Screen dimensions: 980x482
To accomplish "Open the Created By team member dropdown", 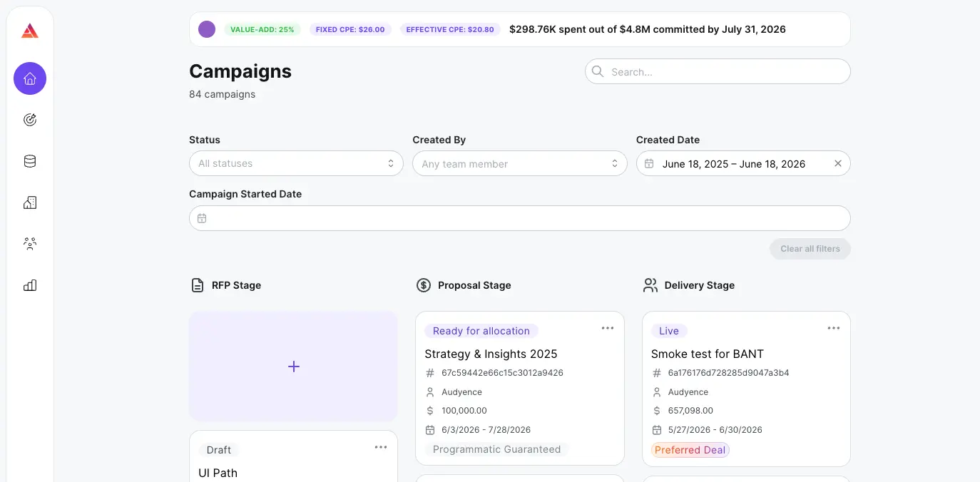I will point(520,163).
